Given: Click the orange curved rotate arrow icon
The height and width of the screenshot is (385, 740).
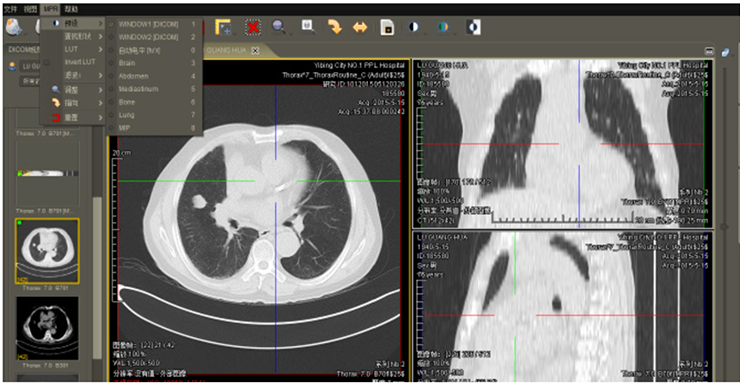Looking at the screenshot, I should click(x=335, y=27).
